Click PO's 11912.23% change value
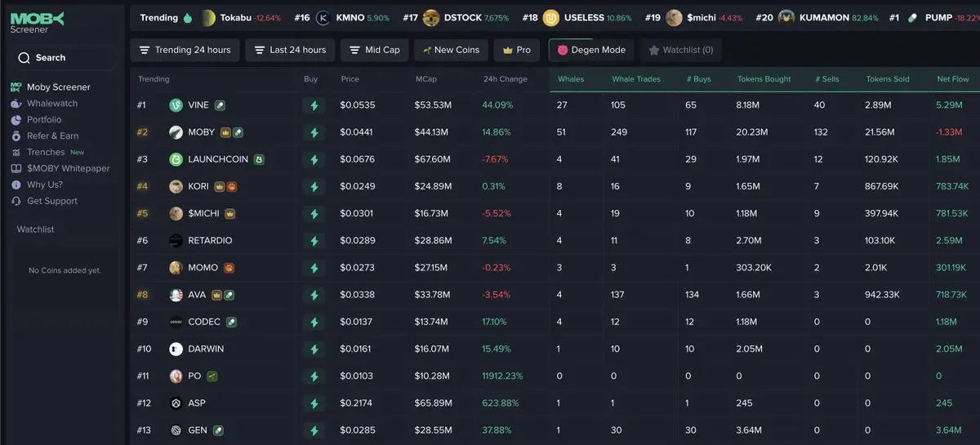The width and height of the screenshot is (980, 445). [x=503, y=376]
